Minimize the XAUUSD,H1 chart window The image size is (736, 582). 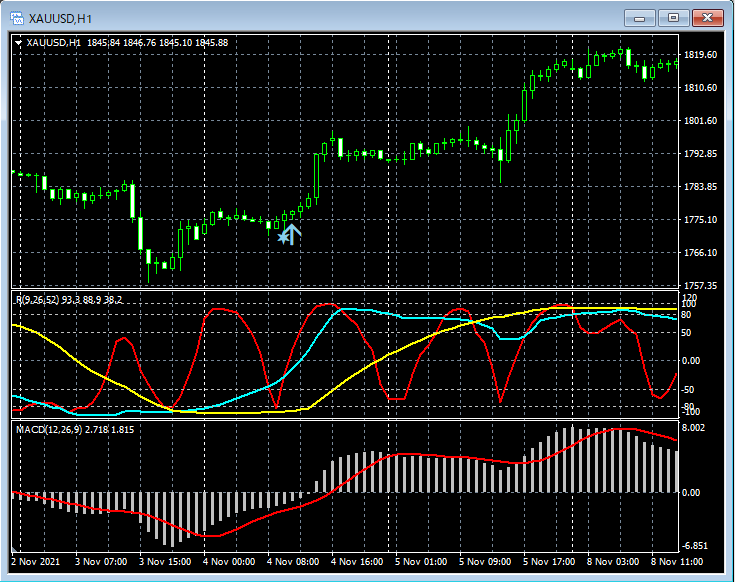click(x=640, y=18)
